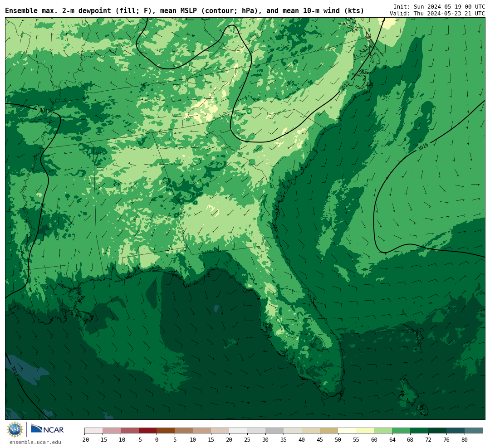The image size is (490, 448).
Task: Pick the brown swatch between 0 and 5
Action: point(166,431)
